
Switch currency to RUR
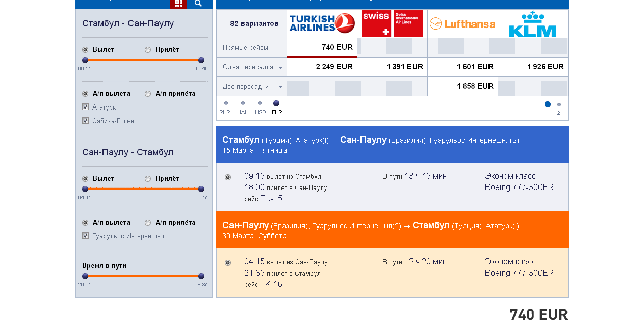(x=226, y=103)
